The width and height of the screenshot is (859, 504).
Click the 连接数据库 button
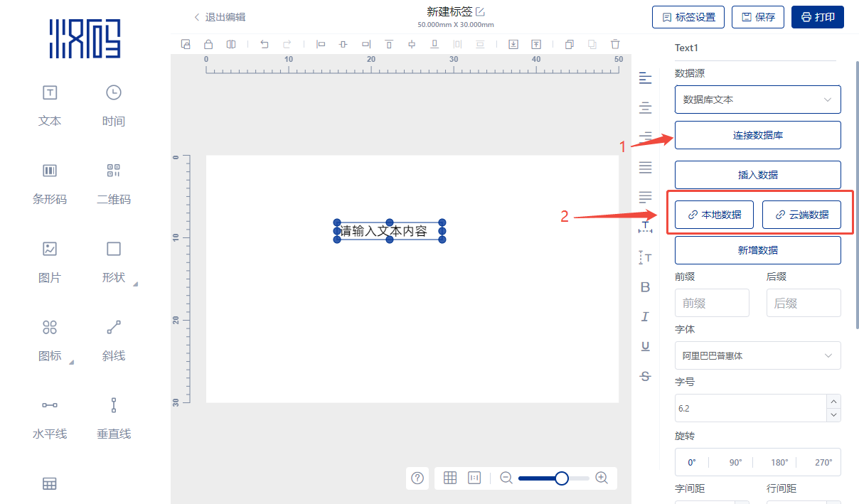pyautogui.click(x=757, y=135)
